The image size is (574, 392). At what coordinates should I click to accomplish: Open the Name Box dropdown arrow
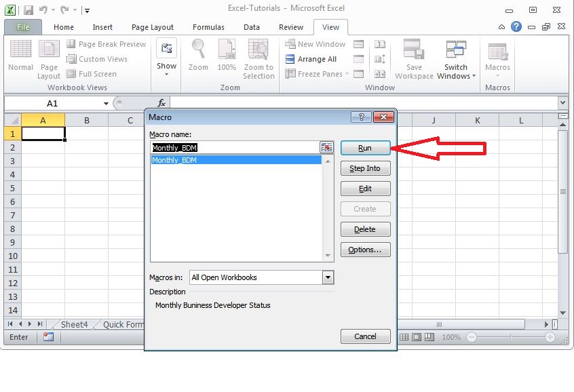click(106, 104)
